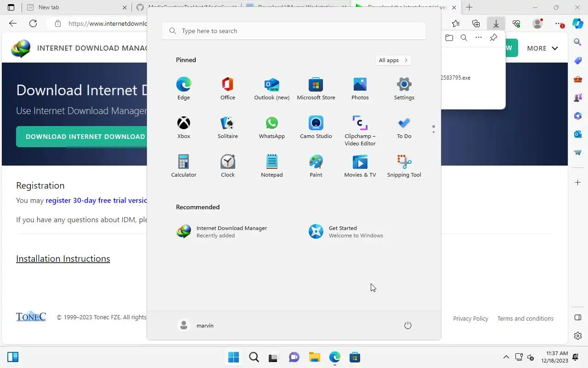Open Edge sidebar settings gear
Screen dimensions: 588x368
[578, 336]
